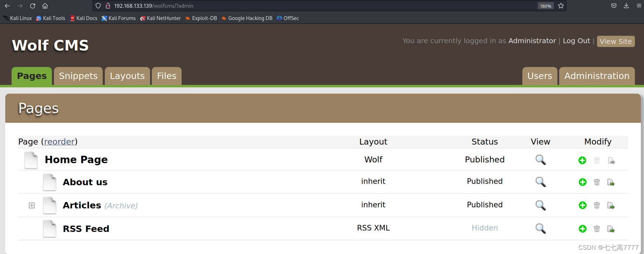This screenshot has width=644, height=254.
Task: Add child page under RSS Feed
Action: (x=583, y=229)
